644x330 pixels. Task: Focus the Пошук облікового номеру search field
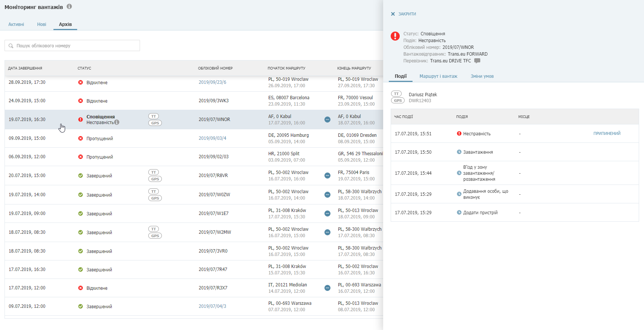72,45
